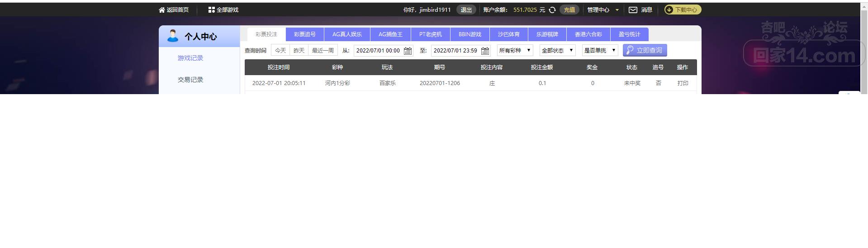Click the 玩法 column header
This screenshot has height=248, width=868.
point(387,67)
